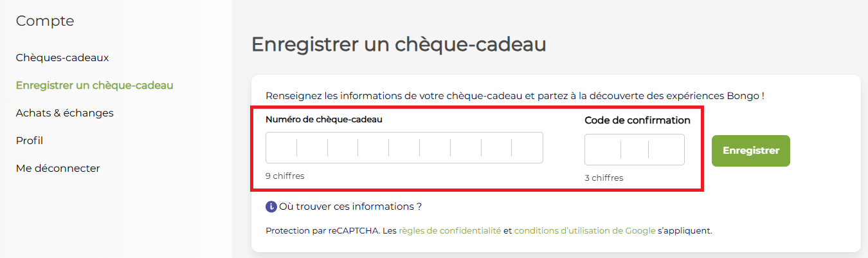Focus second digit box of Numéro de chèque-cadeau
This screenshot has width=868, height=258.
[x=312, y=148]
